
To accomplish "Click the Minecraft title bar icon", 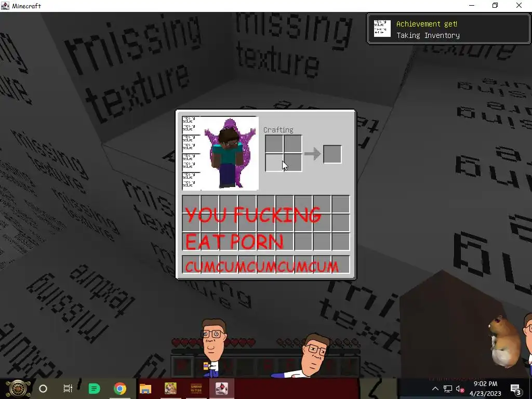I will pos(5,6).
